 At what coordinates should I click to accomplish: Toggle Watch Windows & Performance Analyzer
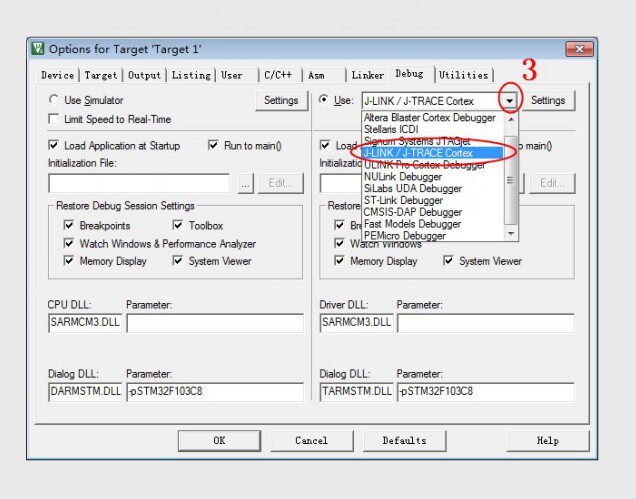(69, 243)
